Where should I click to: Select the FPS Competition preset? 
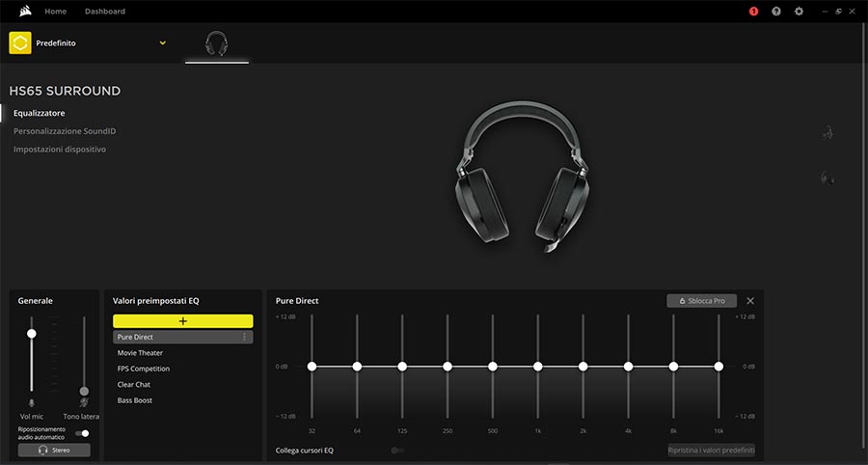(144, 369)
